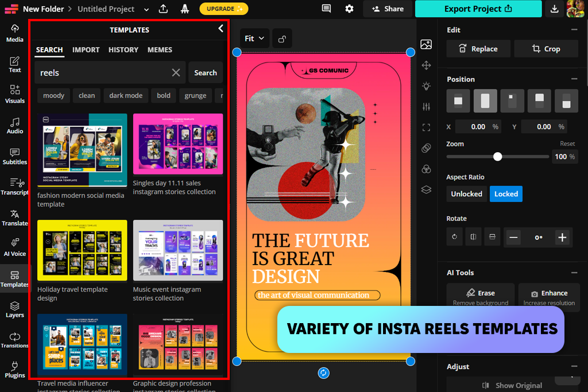Open the Transitions panel
Image resolution: width=588 pixels, height=392 pixels.
coord(15,340)
